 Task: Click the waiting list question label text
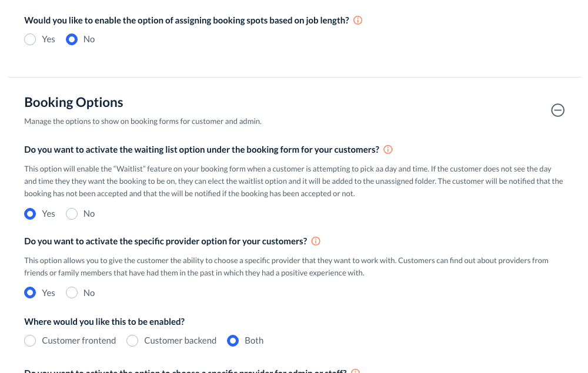[202, 150]
